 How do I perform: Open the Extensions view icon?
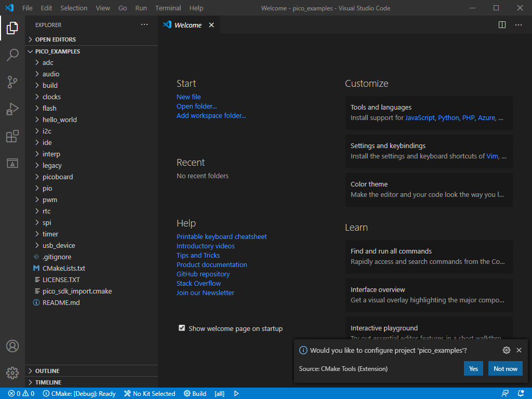coord(12,137)
